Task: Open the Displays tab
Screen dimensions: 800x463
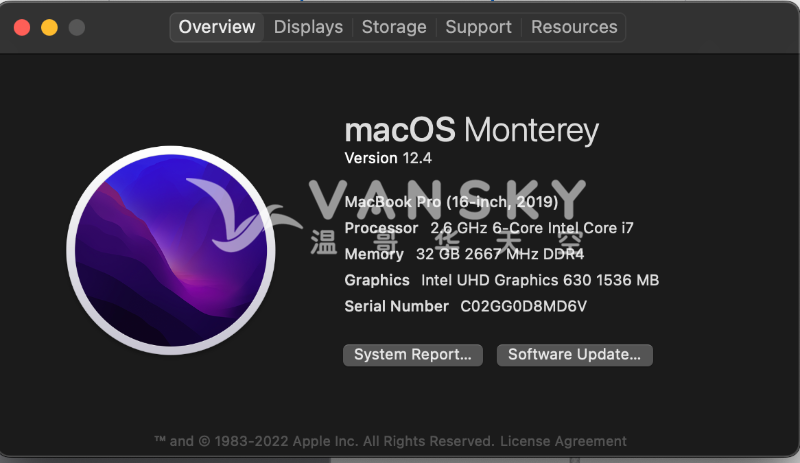Action: [308, 27]
